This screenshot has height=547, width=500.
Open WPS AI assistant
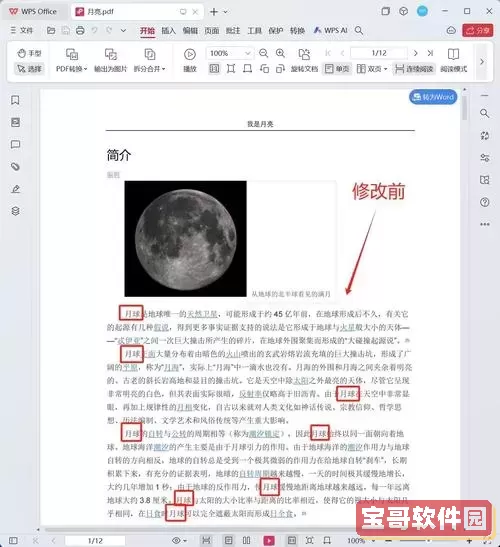point(330,31)
